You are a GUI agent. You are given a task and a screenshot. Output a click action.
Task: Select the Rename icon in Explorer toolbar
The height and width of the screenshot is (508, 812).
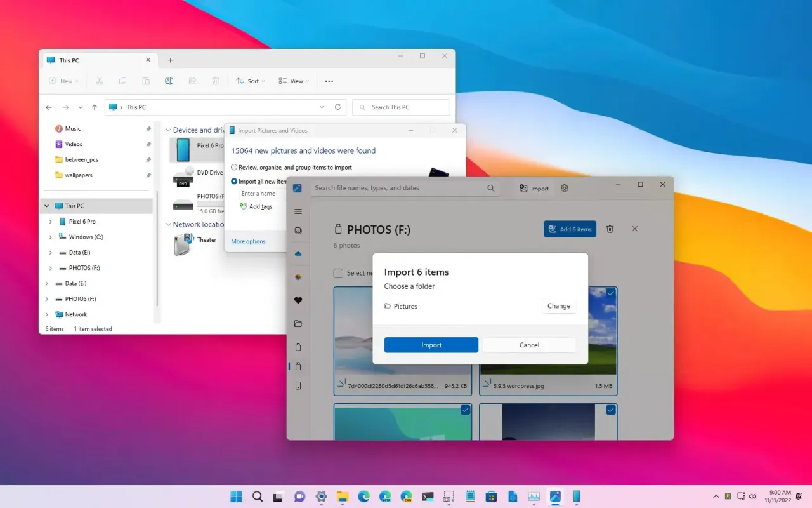[x=169, y=81]
